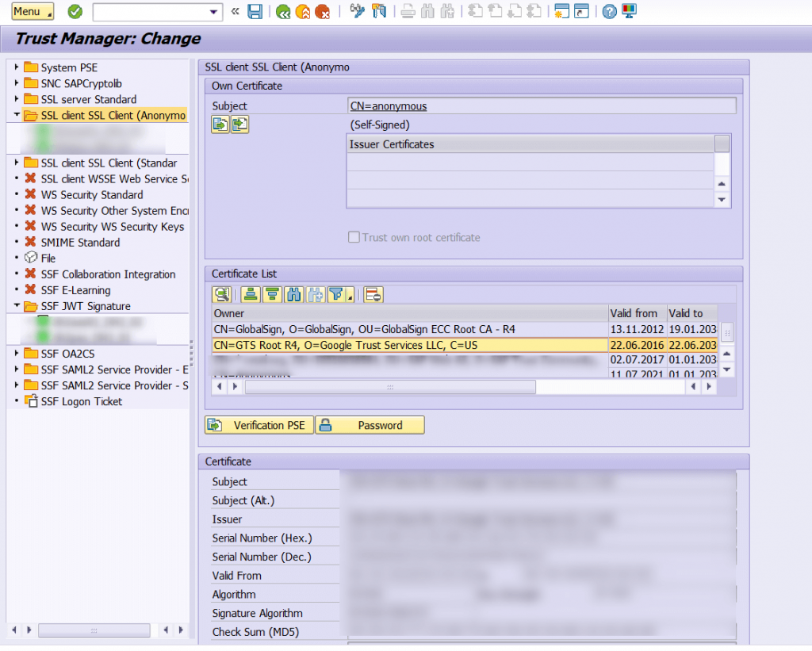Image resolution: width=812 pixels, height=651 pixels.
Task: Click the Verification PSE button
Action: [259, 425]
